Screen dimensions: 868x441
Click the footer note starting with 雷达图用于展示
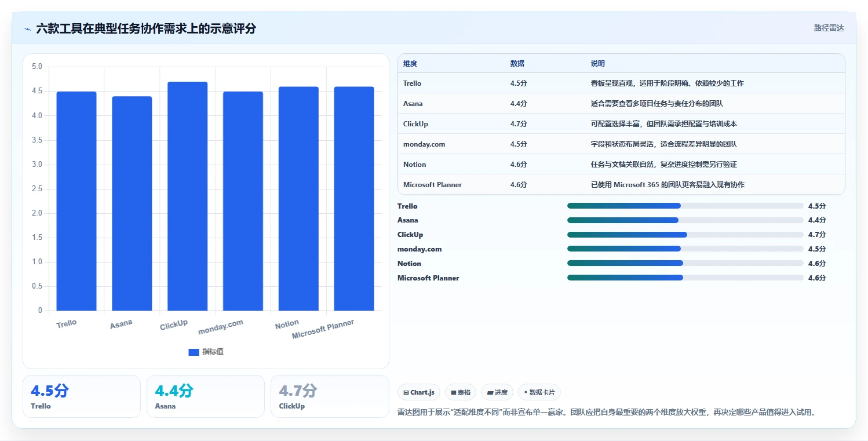pos(607,413)
